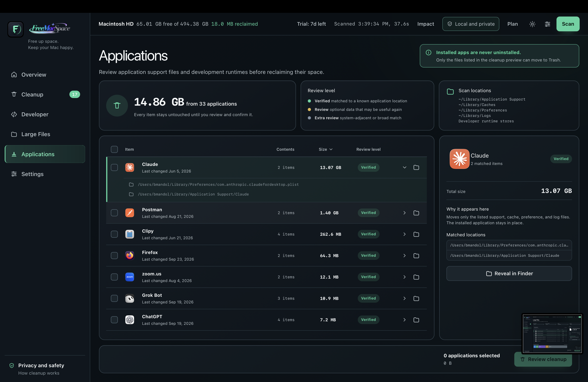Click the large Claude icon in details panel
Screen dimensions: 588x382
tap(459, 159)
